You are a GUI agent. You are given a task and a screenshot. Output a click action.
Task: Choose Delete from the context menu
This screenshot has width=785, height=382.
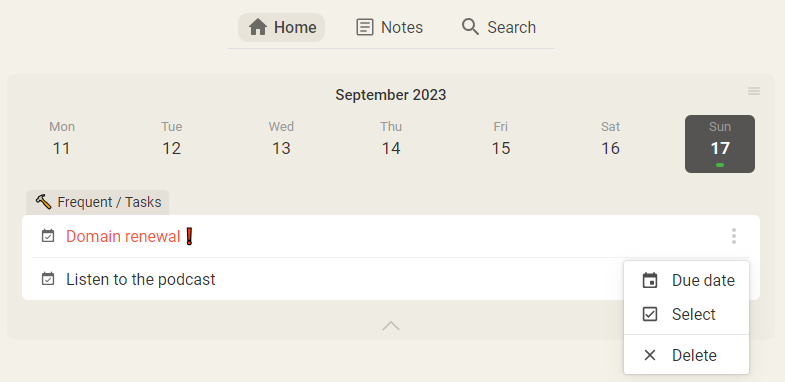click(686, 355)
